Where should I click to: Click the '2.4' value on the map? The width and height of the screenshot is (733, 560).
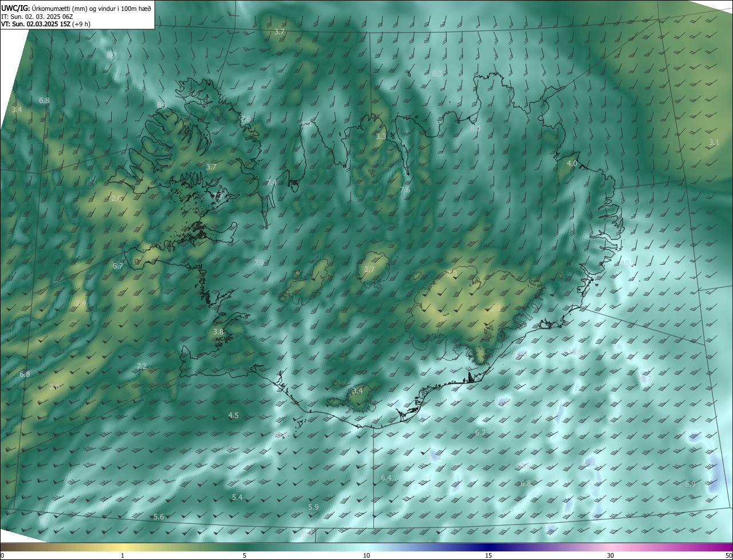pos(81,302)
